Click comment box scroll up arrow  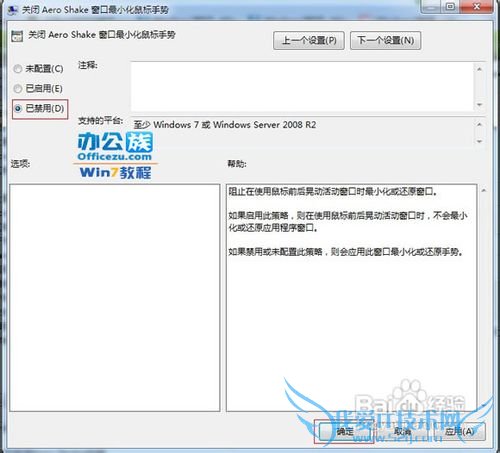click(x=480, y=69)
